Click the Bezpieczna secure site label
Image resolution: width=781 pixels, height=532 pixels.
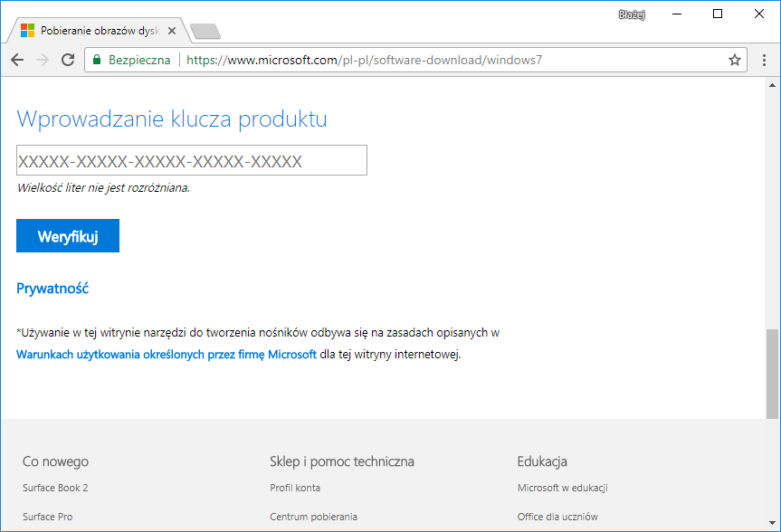pos(139,61)
